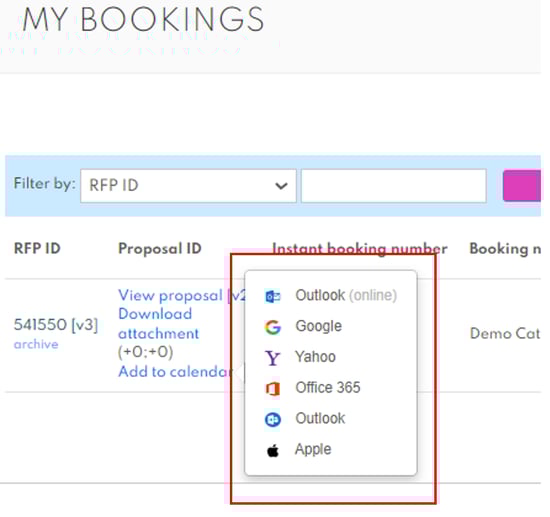Click the Proposal ID column header
This screenshot has width=550, height=517.
(160, 249)
